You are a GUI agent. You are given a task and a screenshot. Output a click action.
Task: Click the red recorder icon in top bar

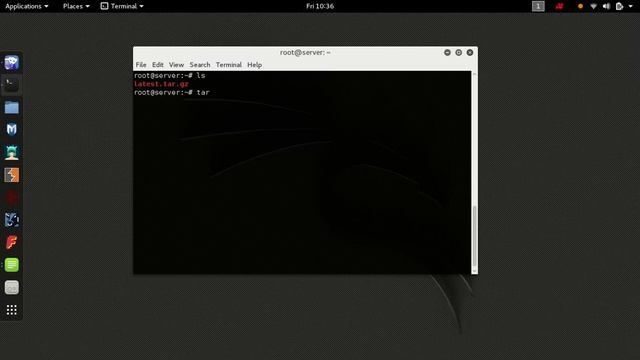[559, 6]
